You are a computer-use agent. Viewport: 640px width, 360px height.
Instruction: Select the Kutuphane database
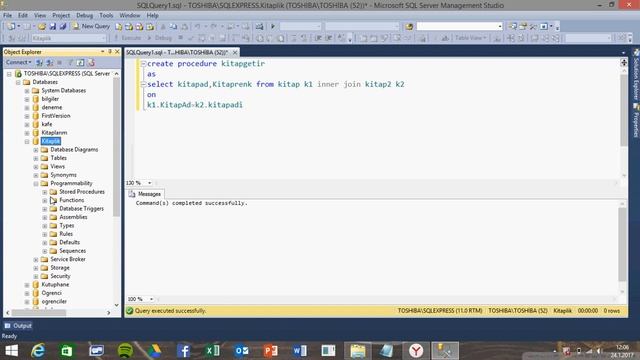55,284
